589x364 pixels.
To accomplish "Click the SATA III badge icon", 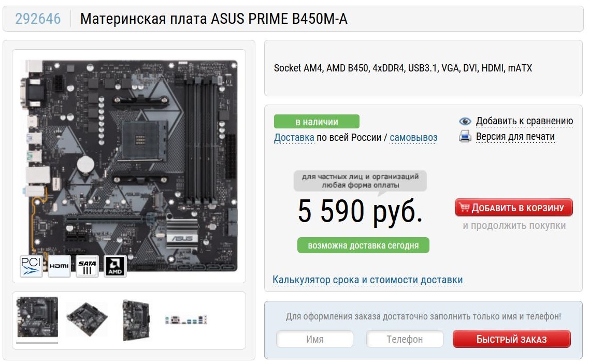I will [87, 266].
